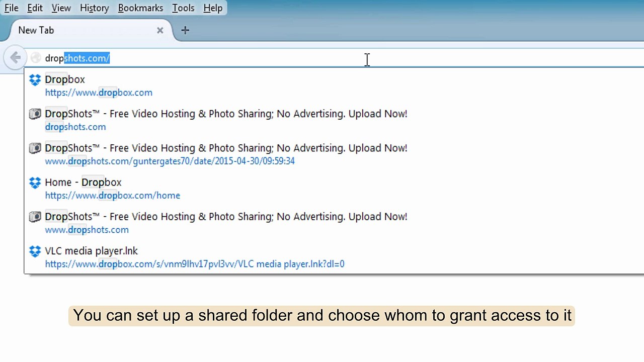The height and width of the screenshot is (362, 644).
Task: Open the VLC media player.lnk Dropbox URL
Action: coord(195,264)
